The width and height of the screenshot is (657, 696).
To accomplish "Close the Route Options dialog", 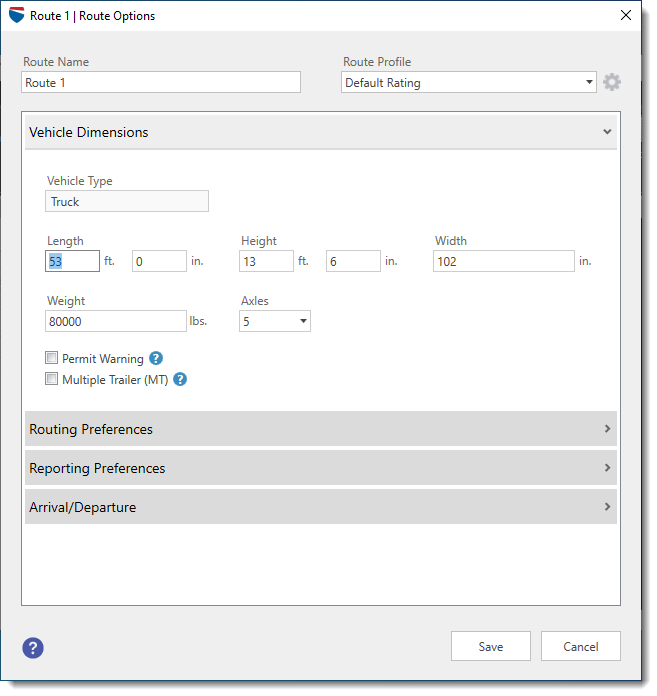I will (x=626, y=16).
